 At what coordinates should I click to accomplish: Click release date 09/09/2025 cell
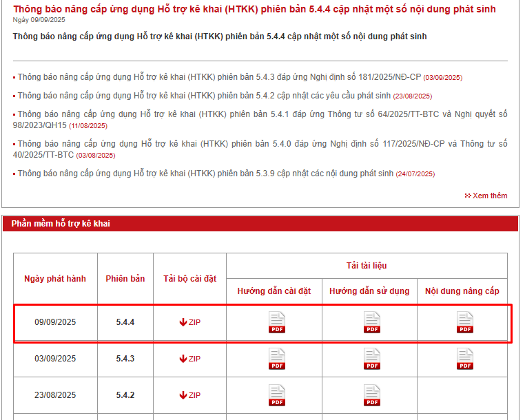55,322
